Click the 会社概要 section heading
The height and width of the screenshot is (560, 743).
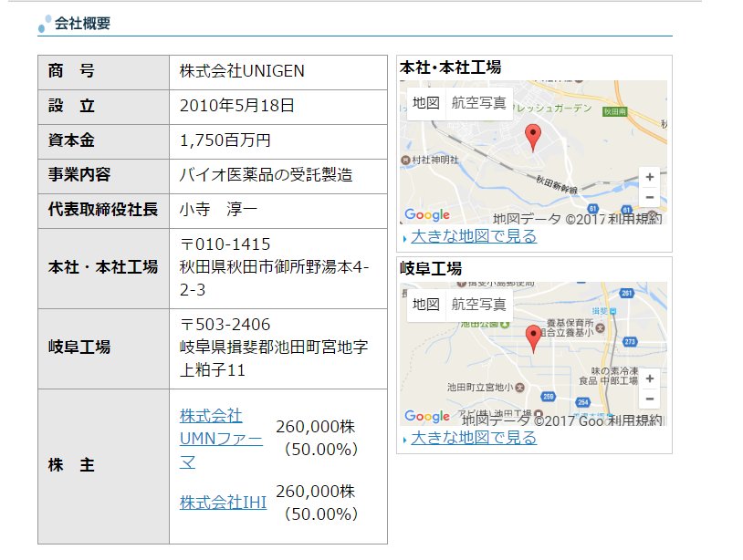pos(82,23)
